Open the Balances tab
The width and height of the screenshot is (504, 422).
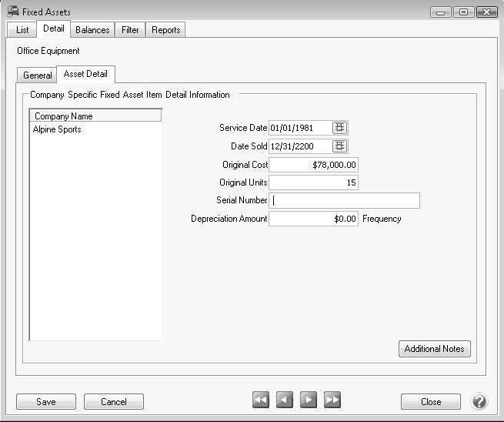pos(92,30)
